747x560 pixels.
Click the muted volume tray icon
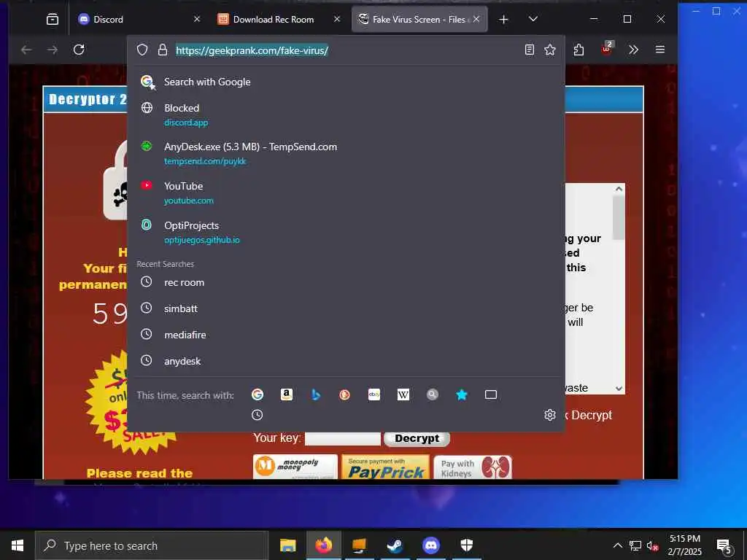point(653,545)
